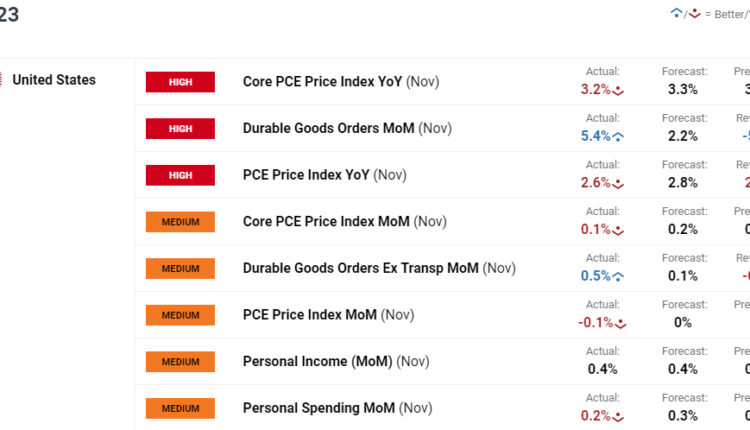This screenshot has height=430, width=750.
Task: Click the red arrow beside Personal Spending 0.2%
Action: [x=619, y=416]
